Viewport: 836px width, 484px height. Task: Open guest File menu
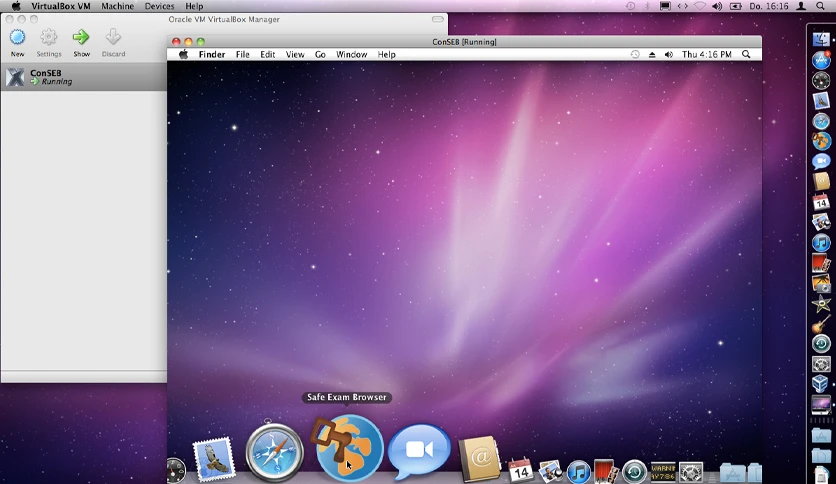(x=243, y=54)
